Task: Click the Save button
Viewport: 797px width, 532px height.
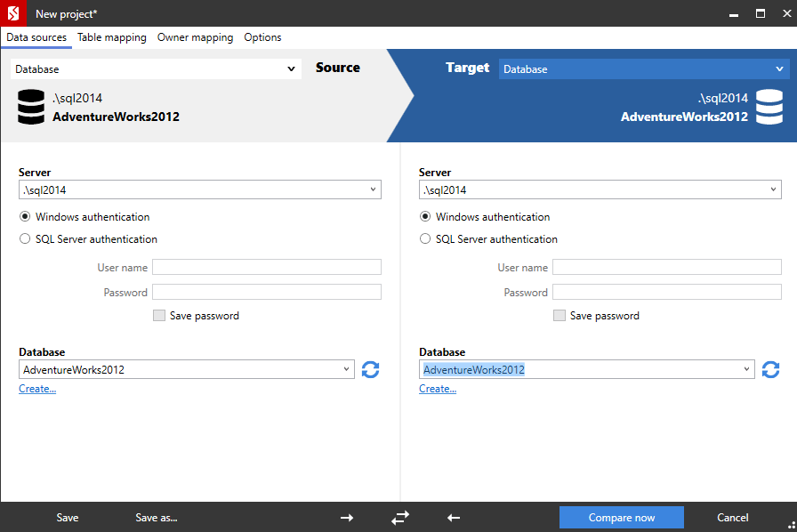Action: 67,518
